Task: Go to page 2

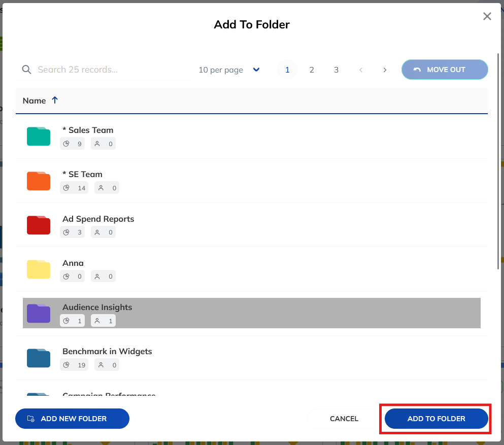Action: (x=312, y=70)
